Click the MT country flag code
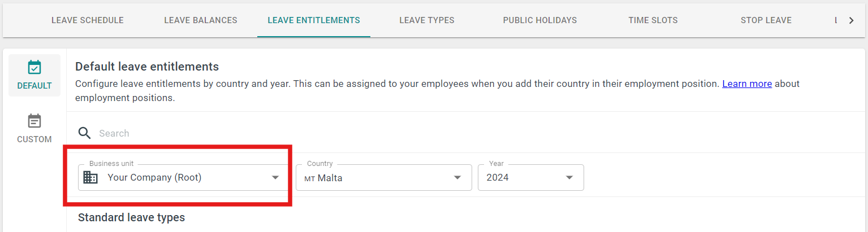Screen dimensions: 868x232 point(309,178)
